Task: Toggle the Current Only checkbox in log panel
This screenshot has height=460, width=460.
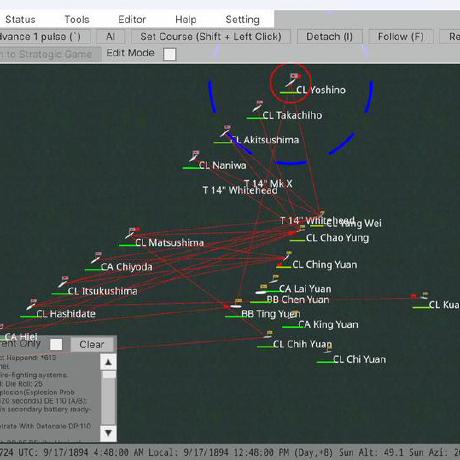Action: pos(56,344)
